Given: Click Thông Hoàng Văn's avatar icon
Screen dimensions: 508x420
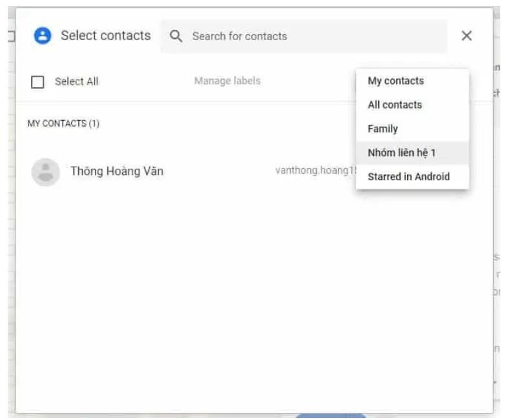Looking at the screenshot, I should [x=45, y=172].
